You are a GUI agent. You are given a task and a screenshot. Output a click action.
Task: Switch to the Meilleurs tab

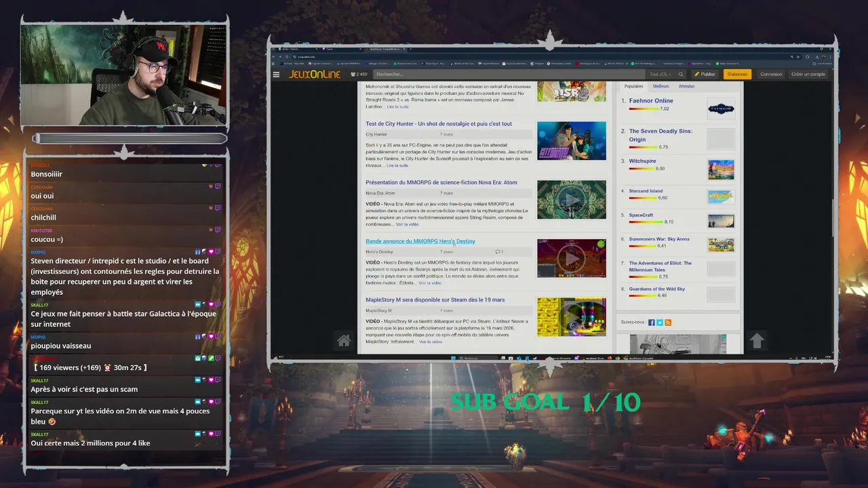click(x=660, y=86)
